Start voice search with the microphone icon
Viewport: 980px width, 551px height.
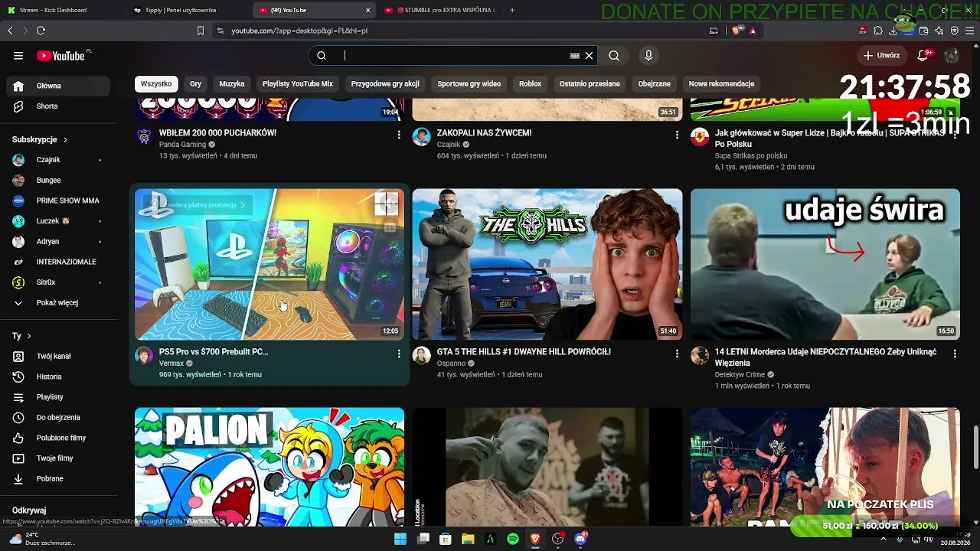point(648,55)
